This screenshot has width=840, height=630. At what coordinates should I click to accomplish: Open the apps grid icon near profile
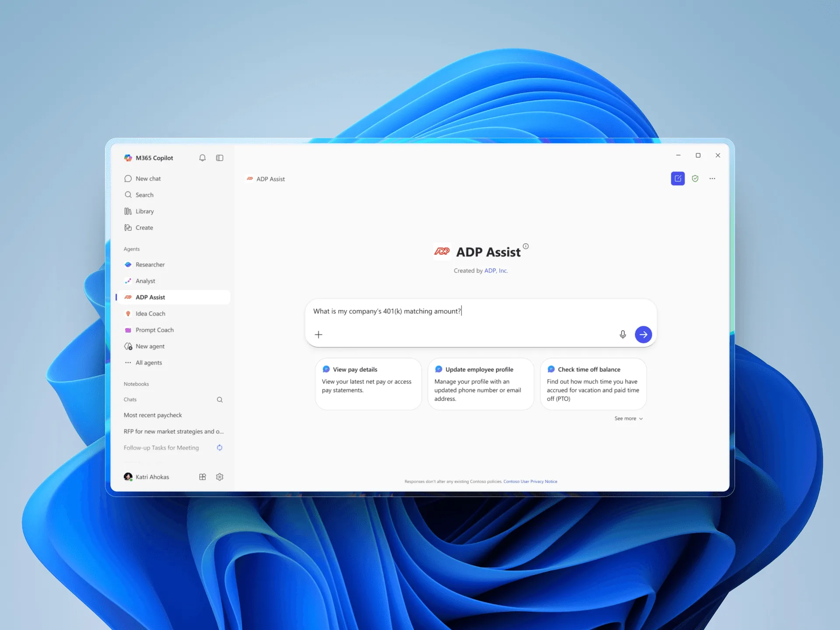tap(202, 477)
